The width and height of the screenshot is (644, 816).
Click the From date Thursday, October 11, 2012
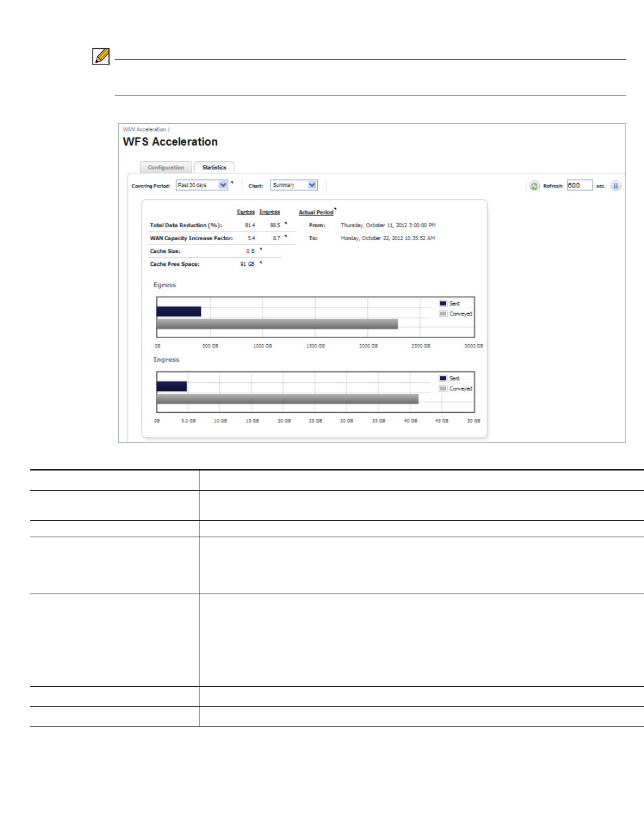[388, 225]
